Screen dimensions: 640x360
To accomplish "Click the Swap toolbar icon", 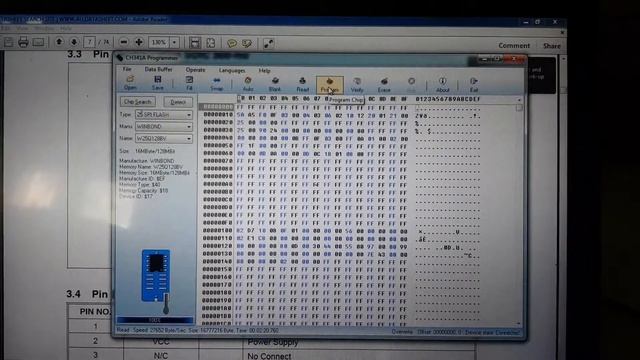I will tap(217, 83).
